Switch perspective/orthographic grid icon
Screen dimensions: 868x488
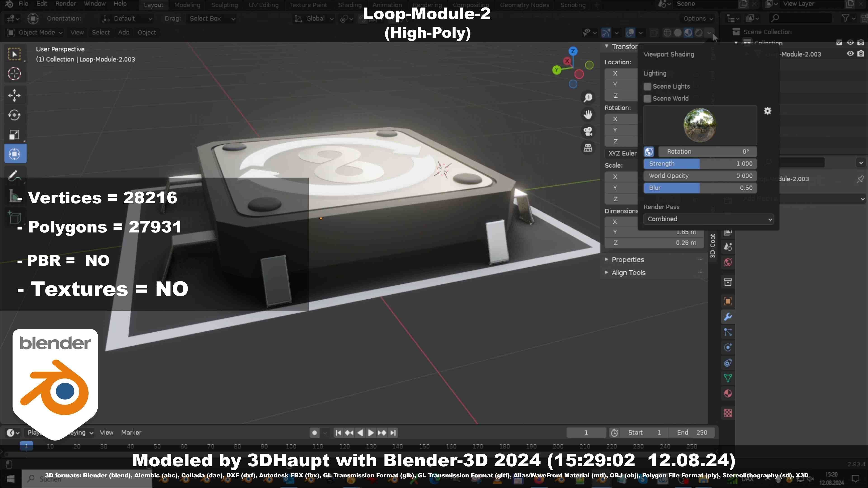[588, 148]
